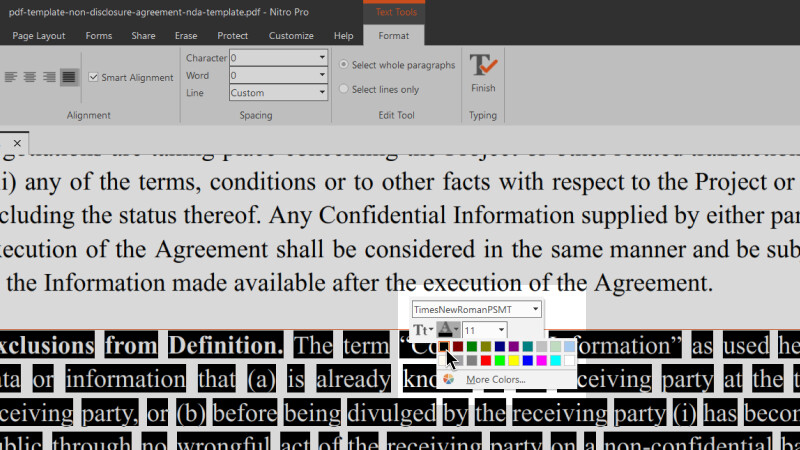800x450 pixels.
Task: Click the align left icon
Action: pos(12,77)
